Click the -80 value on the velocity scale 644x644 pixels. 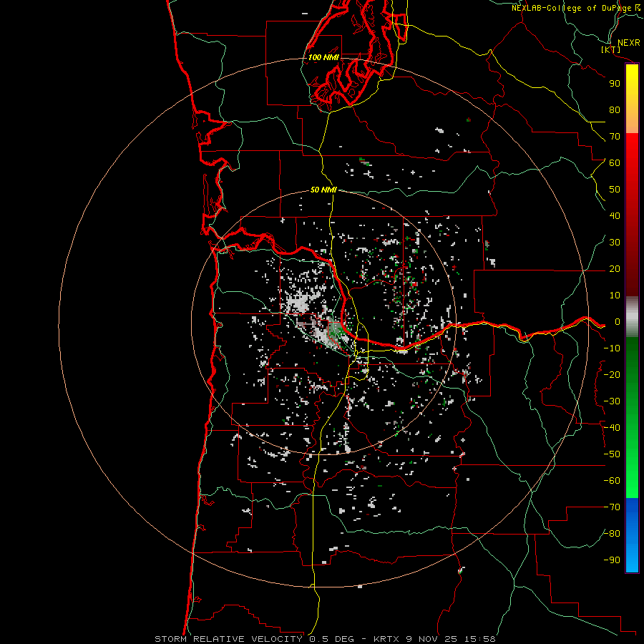pyautogui.click(x=612, y=534)
